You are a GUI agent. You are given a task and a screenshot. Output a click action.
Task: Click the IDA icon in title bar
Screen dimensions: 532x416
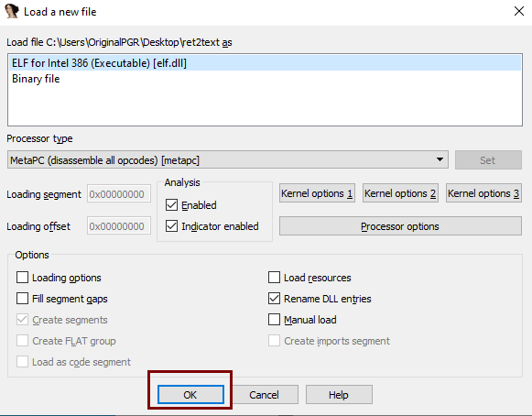pos(12,11)
